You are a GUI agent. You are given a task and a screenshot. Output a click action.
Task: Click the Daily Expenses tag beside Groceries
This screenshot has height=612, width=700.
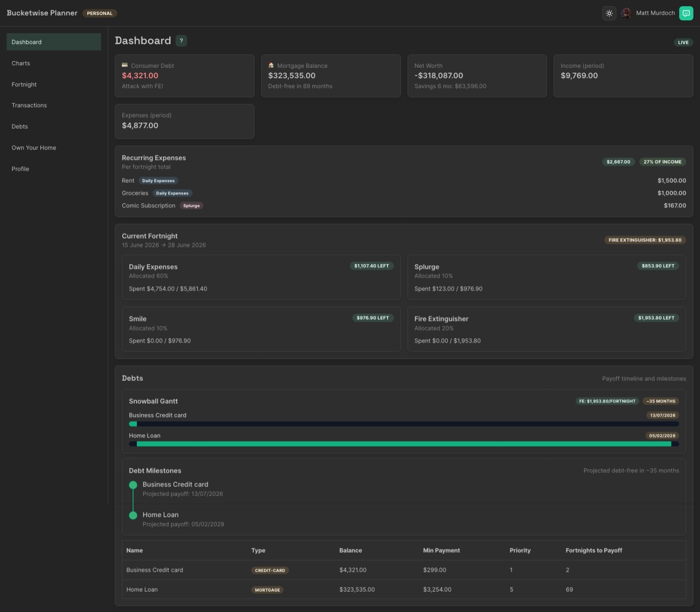coord(172,193)
